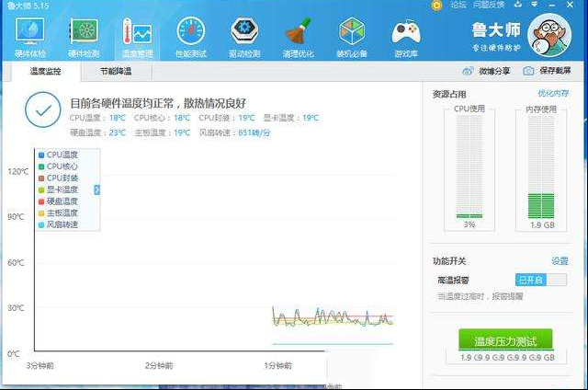Image resolution: width=588 pixels, height=390 pixels.
Task: Toggle CPU温度 legend blue swatch
Action: pyautogui.click(x=41, y=155)
